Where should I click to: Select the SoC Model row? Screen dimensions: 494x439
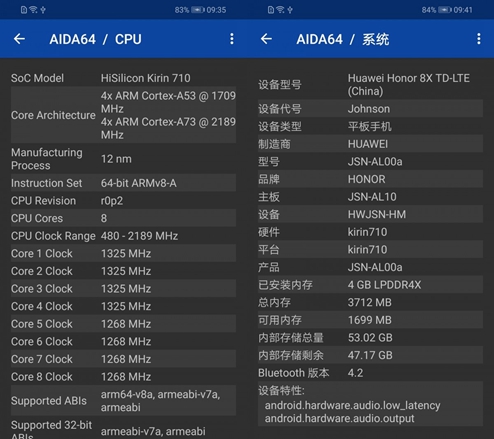click(123, 78)
